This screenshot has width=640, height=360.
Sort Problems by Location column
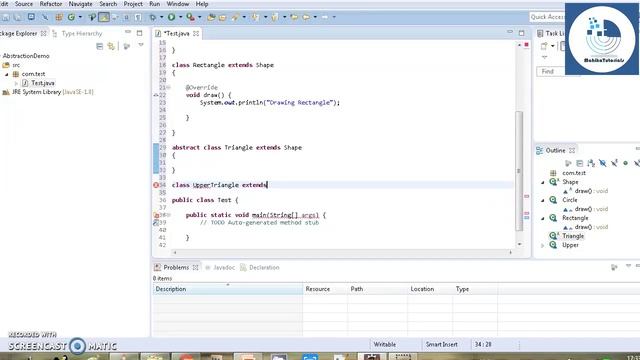pos(430,289)
